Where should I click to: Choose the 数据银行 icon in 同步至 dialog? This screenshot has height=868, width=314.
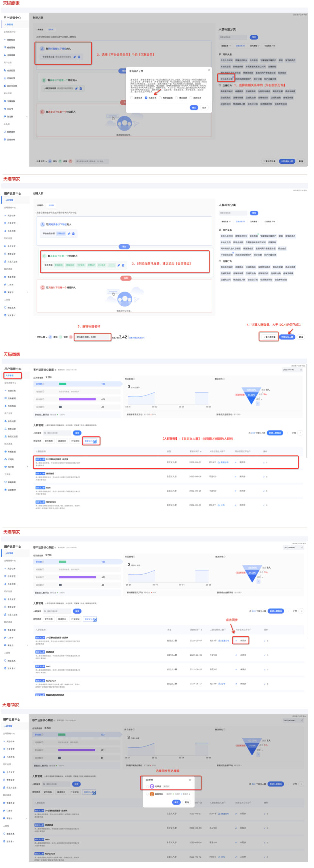click(x=152, y=794)
